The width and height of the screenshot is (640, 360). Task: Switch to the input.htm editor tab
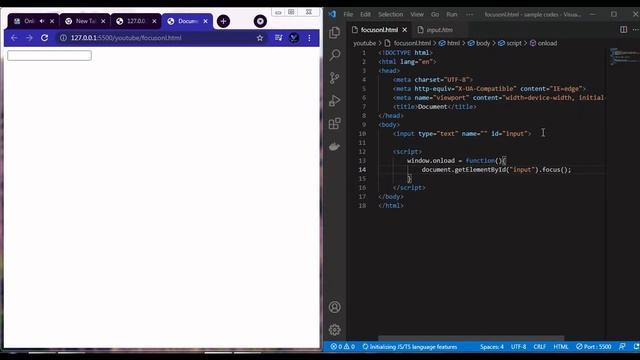point(440,30)
